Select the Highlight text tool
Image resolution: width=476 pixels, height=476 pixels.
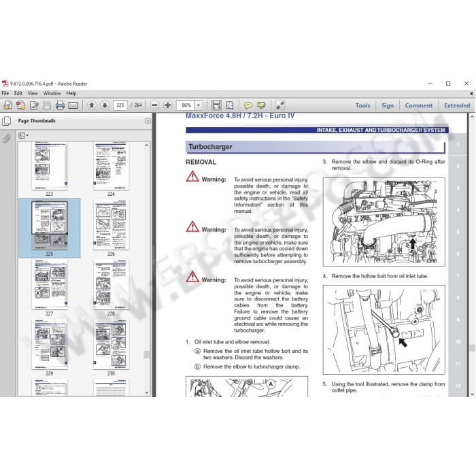coord(261,105)
